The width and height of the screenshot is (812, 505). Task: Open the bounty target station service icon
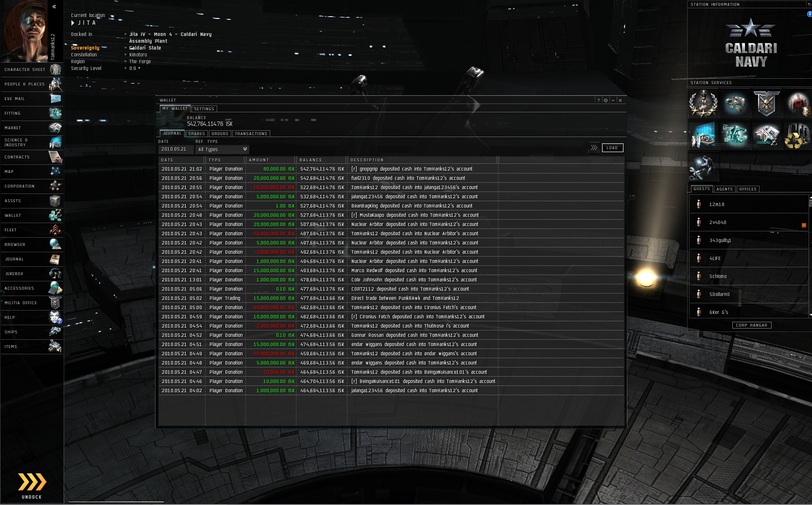pyautogui.click(x=797, y=104)
